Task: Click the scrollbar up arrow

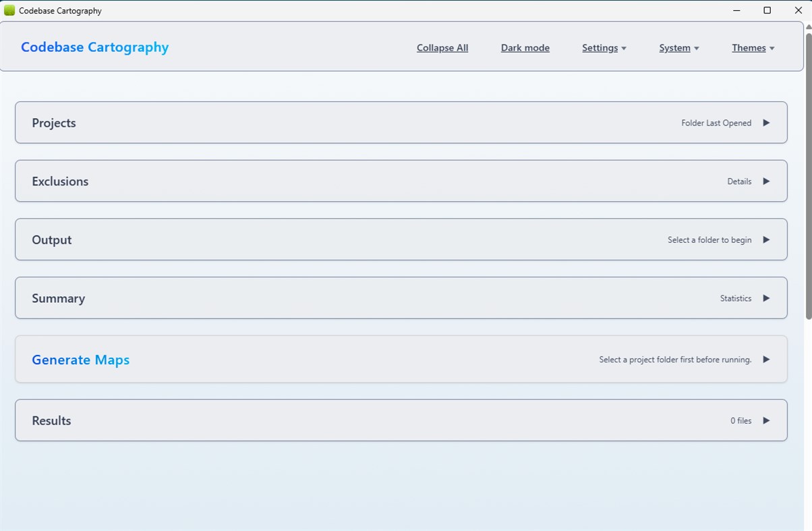Action: point(809,26)
